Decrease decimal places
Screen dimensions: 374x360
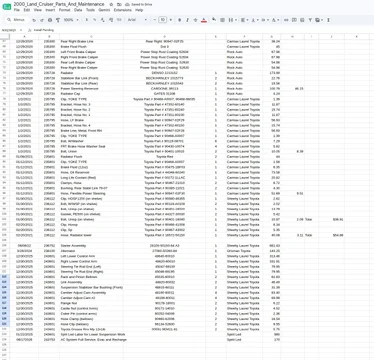coord(103,20)
